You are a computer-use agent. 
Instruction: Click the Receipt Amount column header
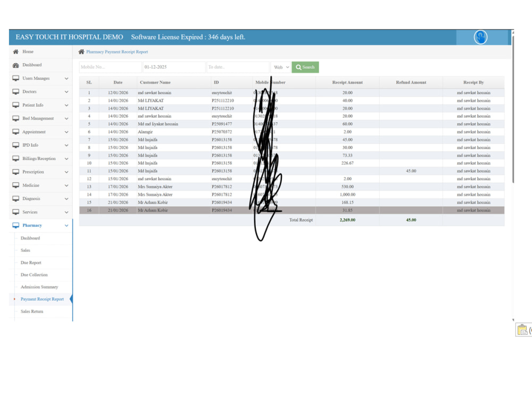347,82
